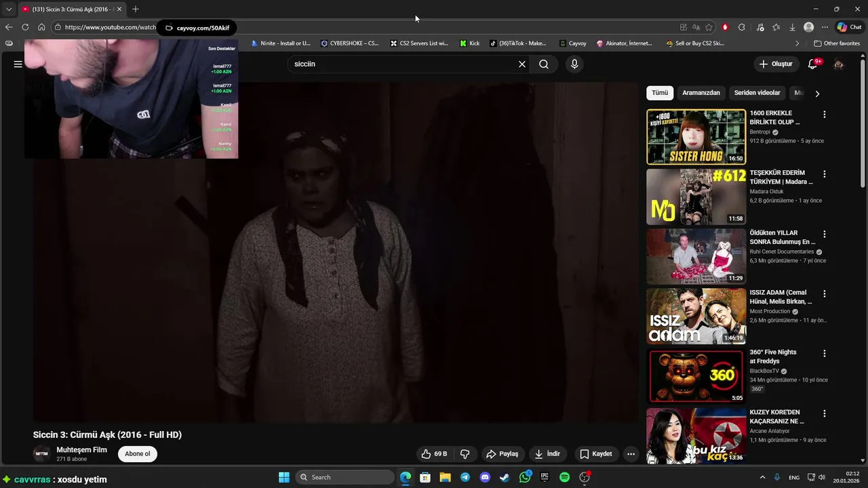Screen dimensions: 868x488
Task: Open ISSIZ ADAM movie thumbnail
Action: click(x=696, y=316)
